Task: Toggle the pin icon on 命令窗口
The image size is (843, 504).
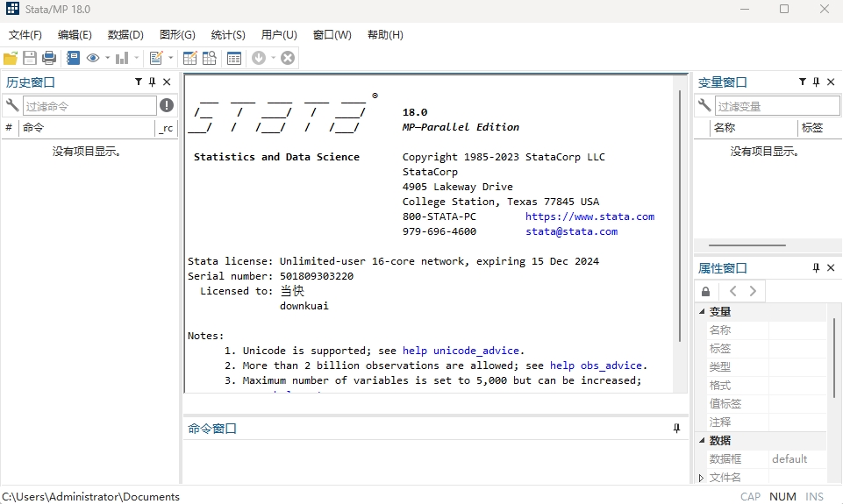Action: (x=676, y=429)
